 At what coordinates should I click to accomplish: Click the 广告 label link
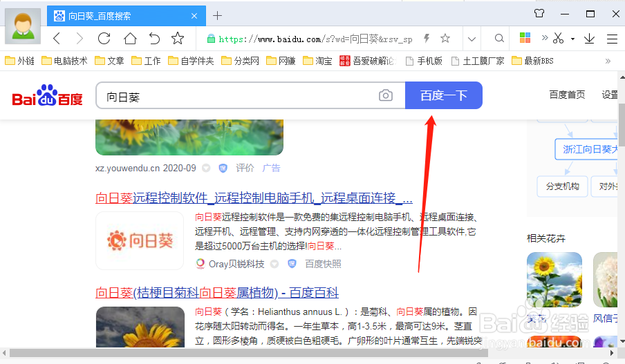click(x=271, y=168)
